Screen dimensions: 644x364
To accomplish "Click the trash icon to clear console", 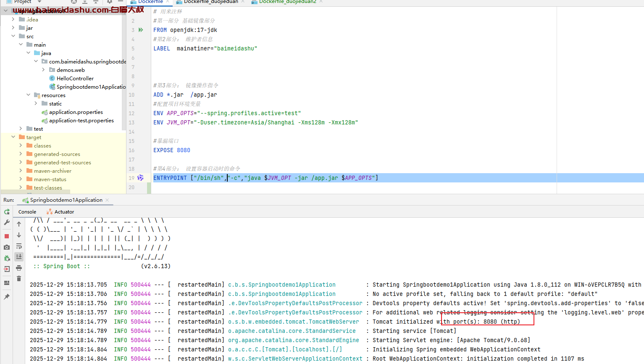I will pos(19,278).
